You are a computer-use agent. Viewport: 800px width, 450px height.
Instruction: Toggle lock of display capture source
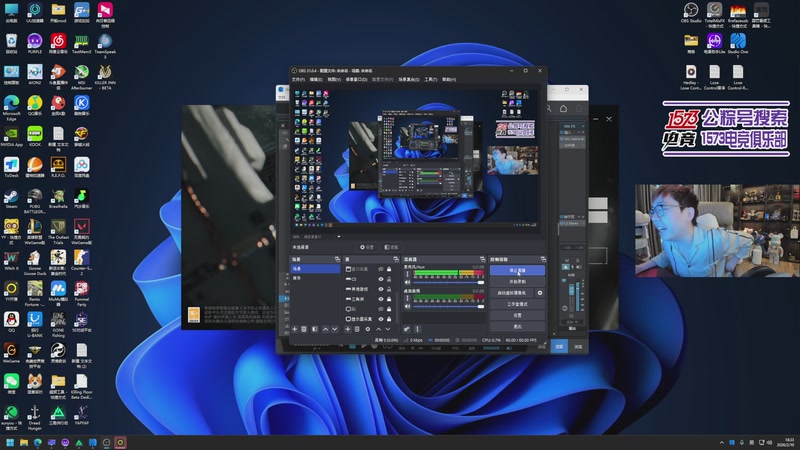(x=389, y=319)
